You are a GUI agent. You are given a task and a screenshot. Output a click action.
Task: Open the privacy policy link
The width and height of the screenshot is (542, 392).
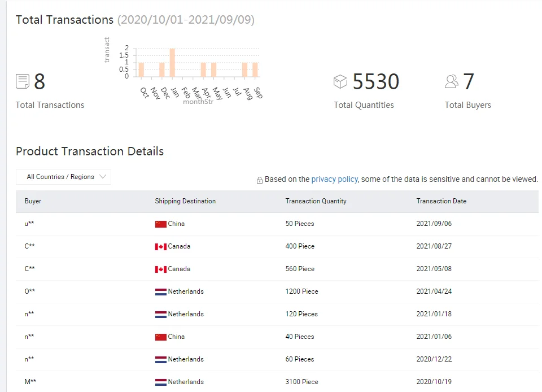[334, 179]
